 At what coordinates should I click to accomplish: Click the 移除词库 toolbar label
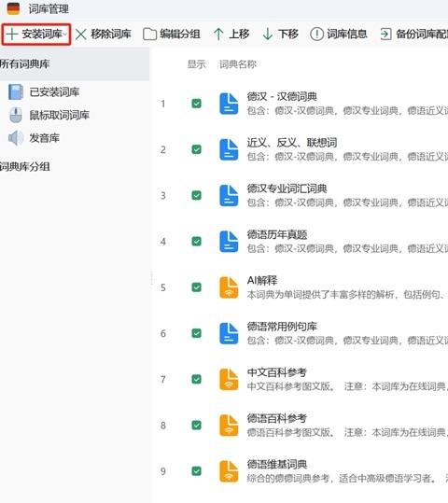point(111,34)
